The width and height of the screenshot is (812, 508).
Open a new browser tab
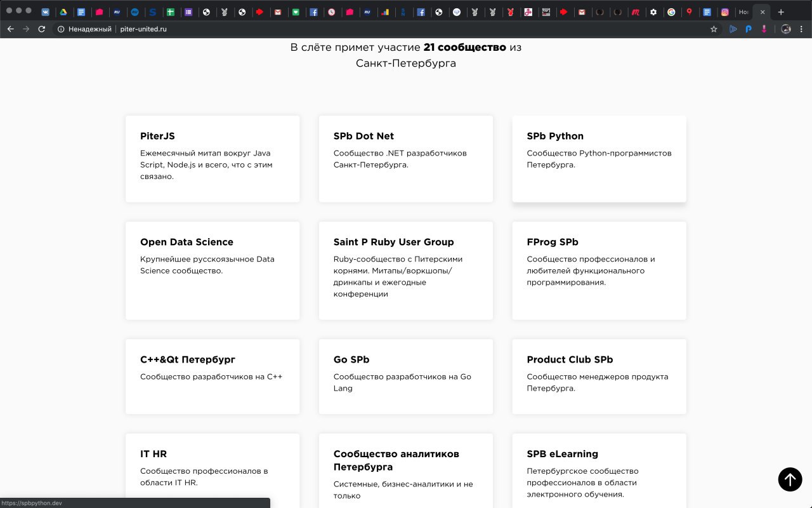tap(781, 12)
